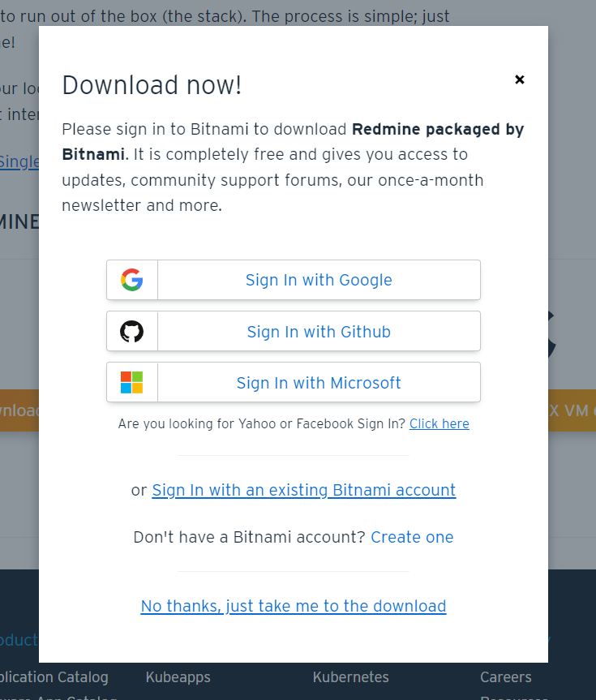Click the GitHub Octocat logo icon

132,331
